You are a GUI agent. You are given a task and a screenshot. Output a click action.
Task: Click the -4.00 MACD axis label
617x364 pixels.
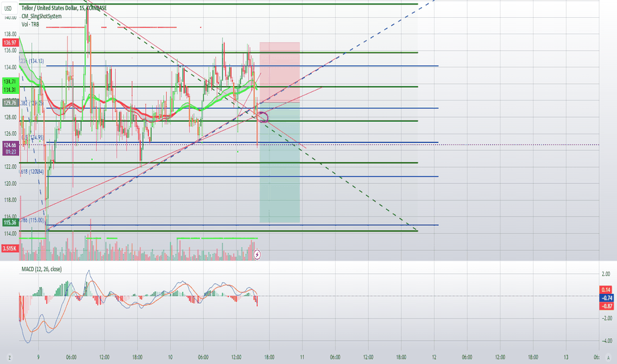(606, 341)
